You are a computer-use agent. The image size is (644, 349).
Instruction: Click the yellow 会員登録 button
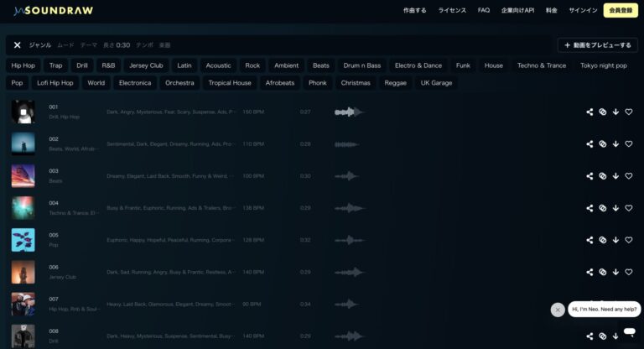click(621, 11)
